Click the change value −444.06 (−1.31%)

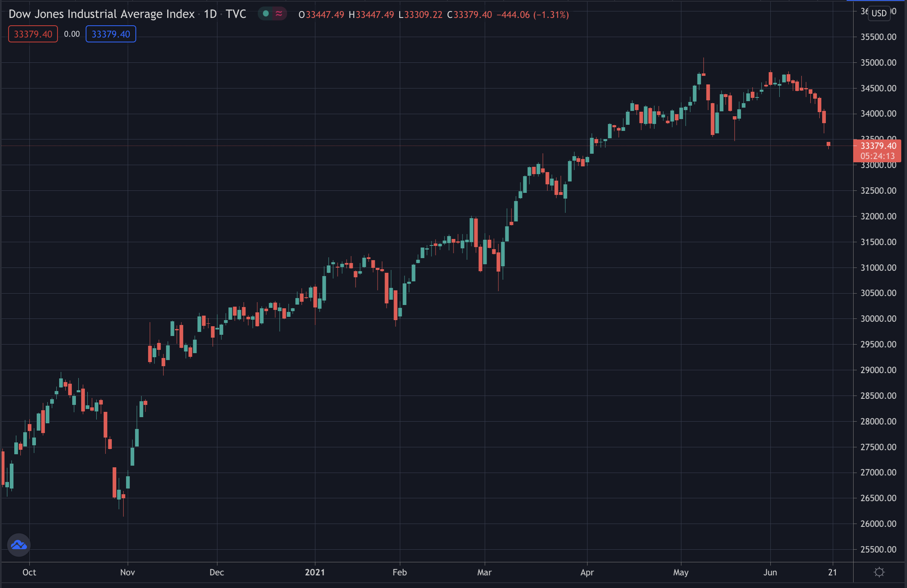pyautogui.click(x=533, y=15)
